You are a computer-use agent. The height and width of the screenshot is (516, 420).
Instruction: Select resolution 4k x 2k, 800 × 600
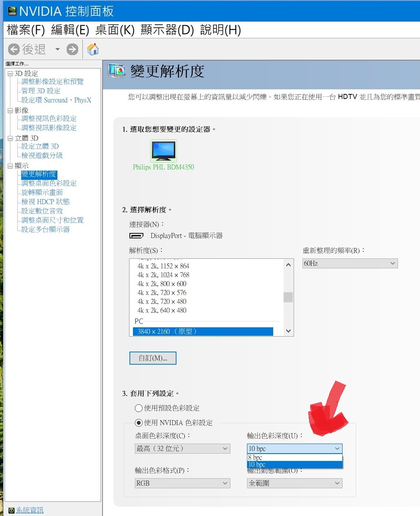pyautogui.click(x=162, y=284)
